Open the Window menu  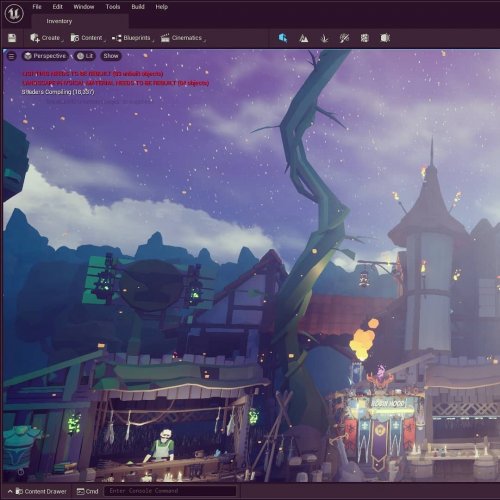tap(84, 7)
